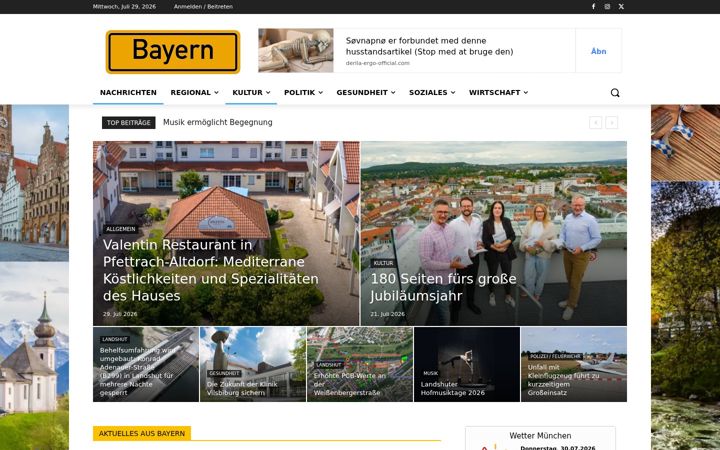Open the Facebook icon in top bar
The image size is (720, 450).
coord(593,6)
